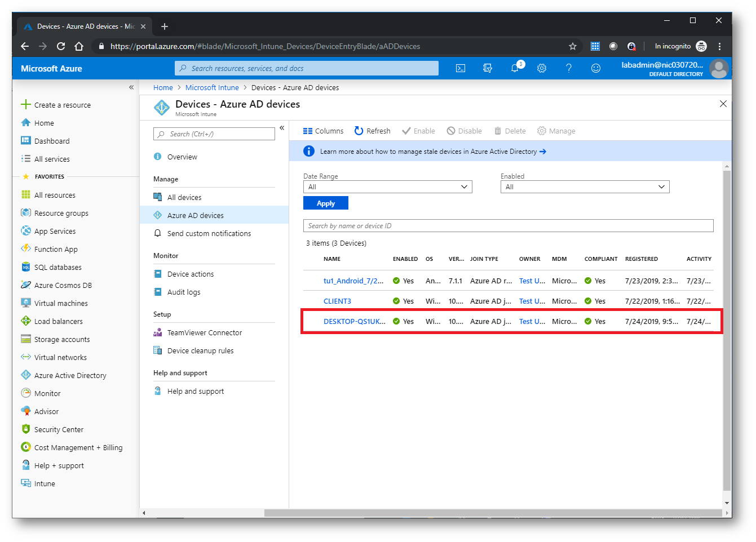Click the Delete toolbar button
The image size is (756, 542).
coord(510,131)
